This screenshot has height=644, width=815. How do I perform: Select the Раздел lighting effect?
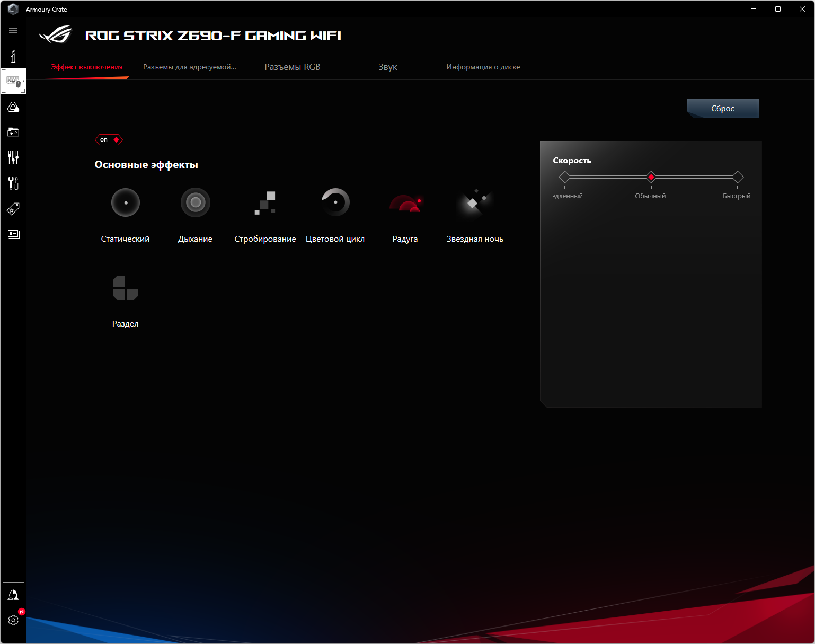[126, 301]
